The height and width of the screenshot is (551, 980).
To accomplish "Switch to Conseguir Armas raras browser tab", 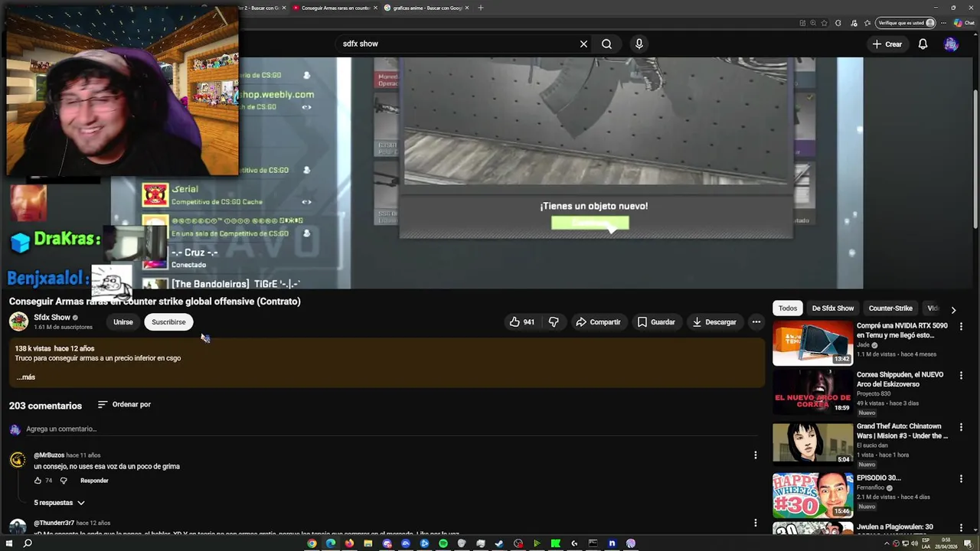I will 335,8.
